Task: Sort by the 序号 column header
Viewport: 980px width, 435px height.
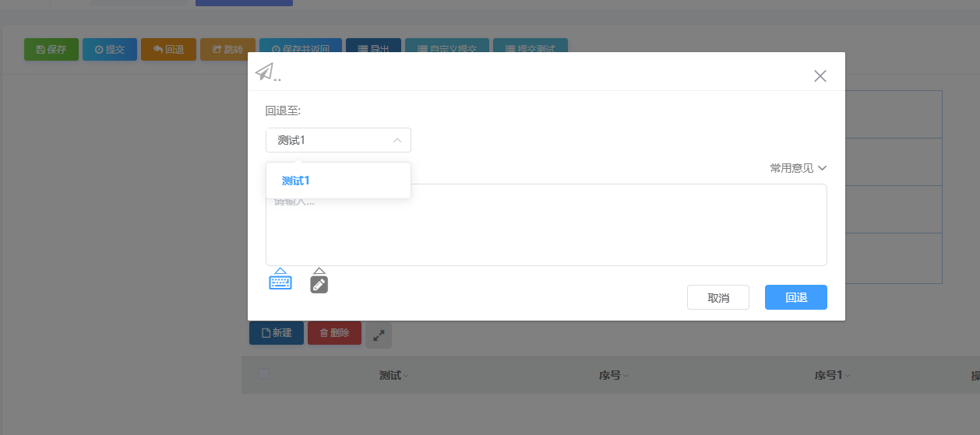Action: click(x=613, y=376)
